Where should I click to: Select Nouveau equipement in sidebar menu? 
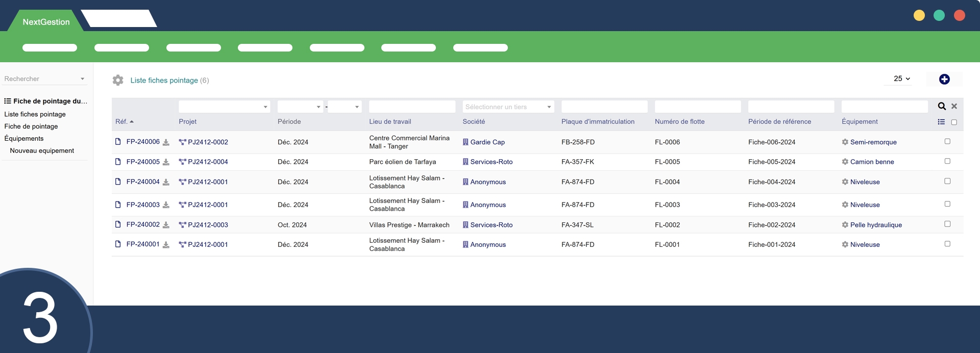pyautogui.click(x=42, y=150)
